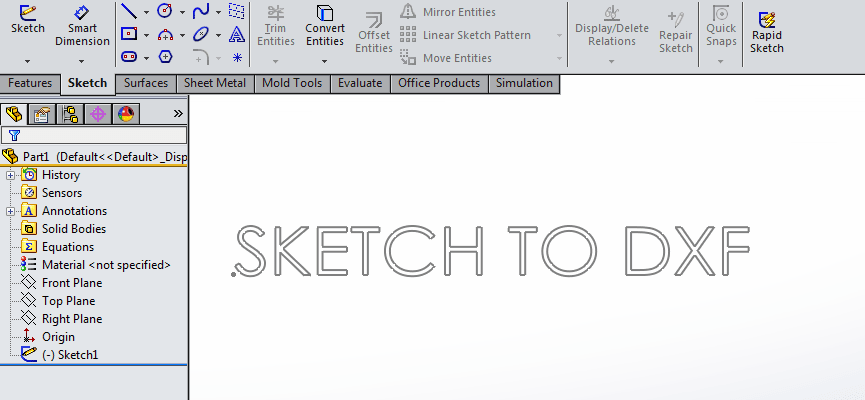Image resolution: width=865 pixels, height=400 pixels.
Task: Select the Polygon tool
Action: point(165,57)
